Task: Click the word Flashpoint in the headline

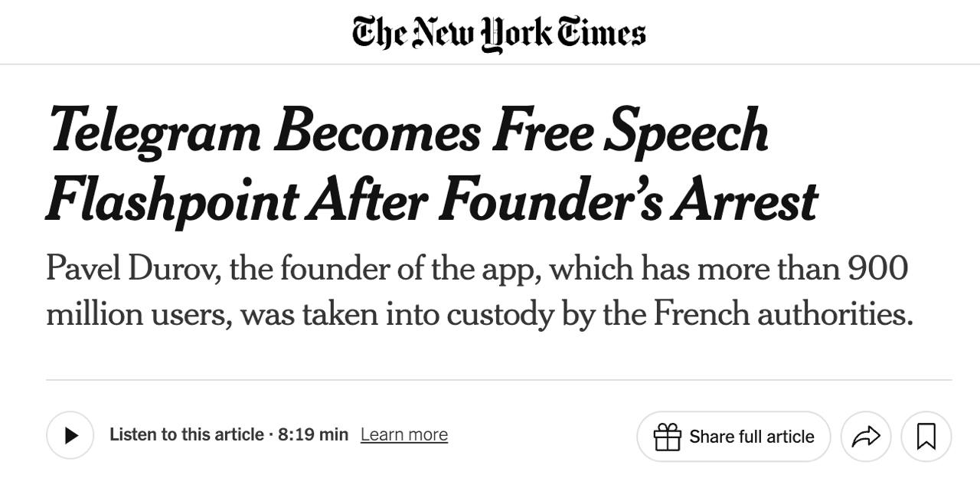Action: tap(170, 201)
